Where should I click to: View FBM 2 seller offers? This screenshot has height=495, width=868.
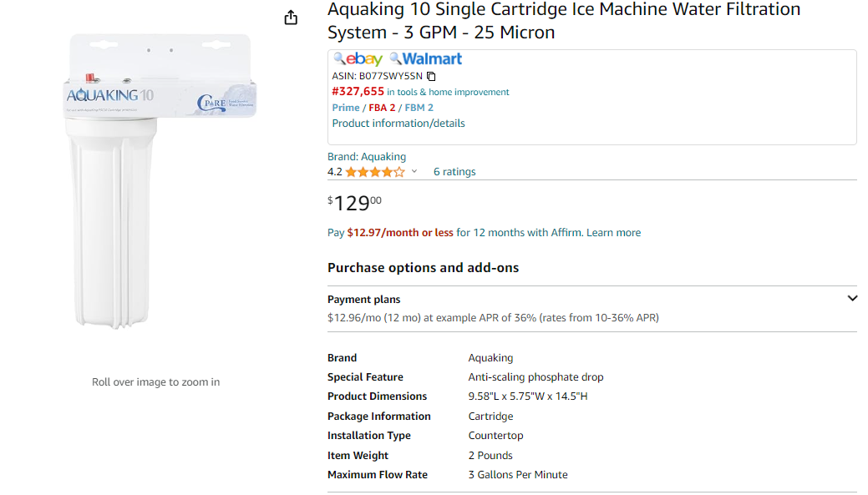point(419,108)
